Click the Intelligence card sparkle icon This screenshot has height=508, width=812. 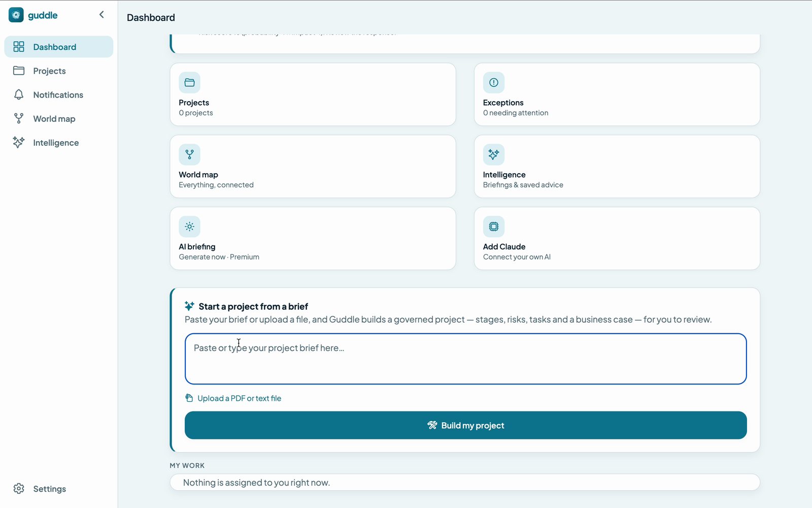tap(494, 154)
